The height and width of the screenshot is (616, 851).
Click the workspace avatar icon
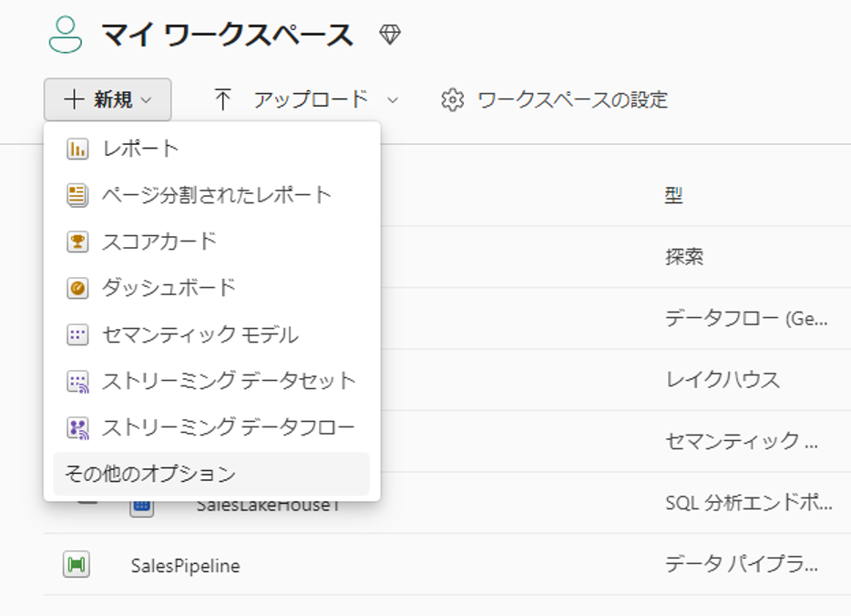click(66, 35)
